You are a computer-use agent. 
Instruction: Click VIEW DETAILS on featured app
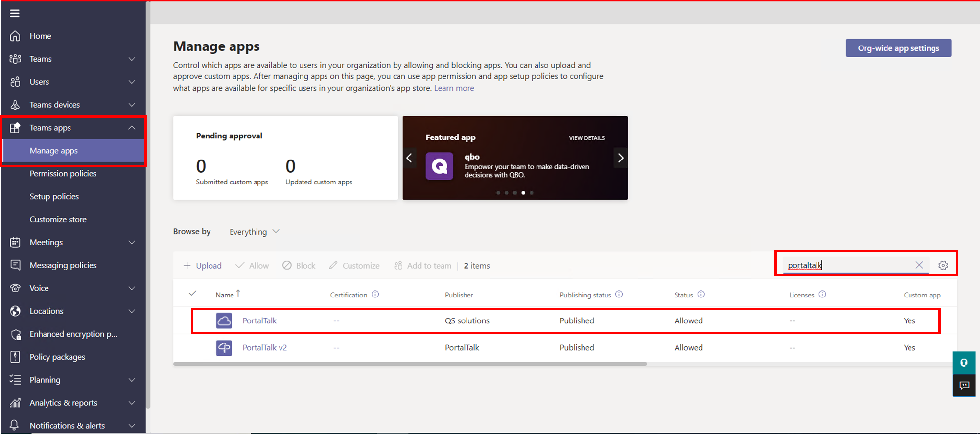[586, 138]
